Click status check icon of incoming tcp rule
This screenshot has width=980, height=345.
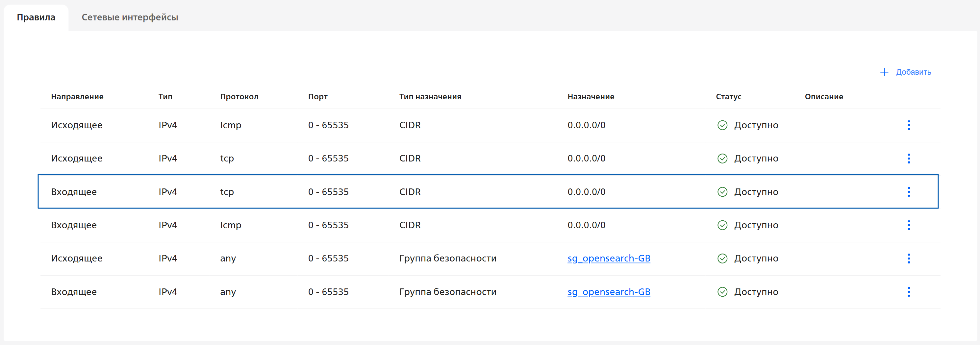(x=722, y=192)
